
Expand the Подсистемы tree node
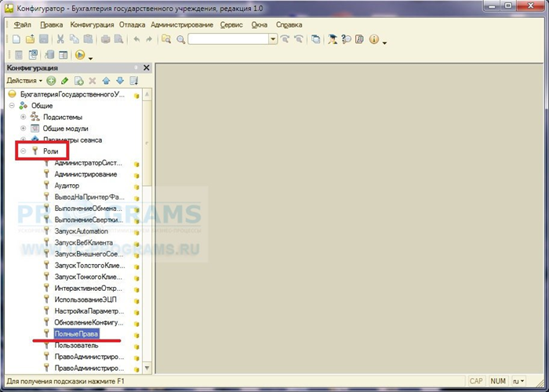pyautogui.click(x=23, y=117)
